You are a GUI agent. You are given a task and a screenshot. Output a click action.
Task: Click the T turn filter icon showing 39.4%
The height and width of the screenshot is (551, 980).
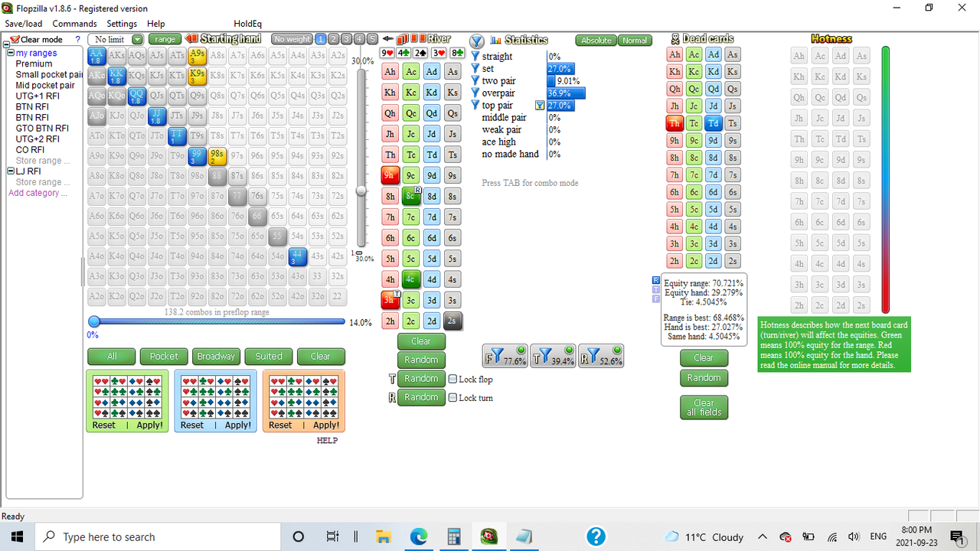[553, 355]
